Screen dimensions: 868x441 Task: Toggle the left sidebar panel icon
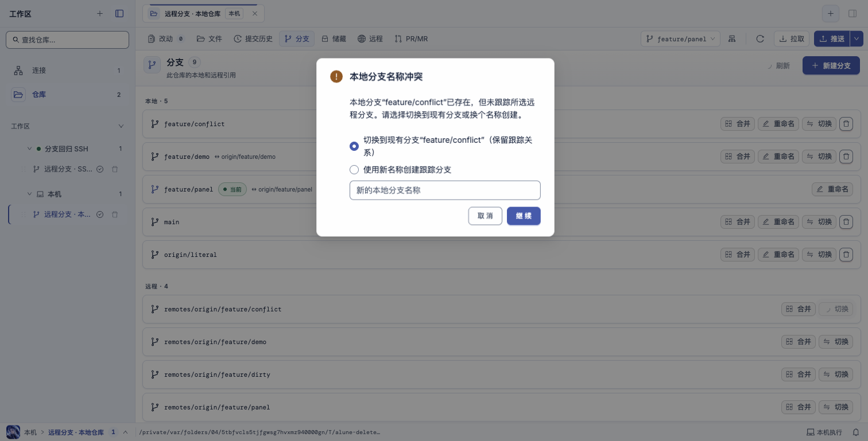[x=119, y=13]
